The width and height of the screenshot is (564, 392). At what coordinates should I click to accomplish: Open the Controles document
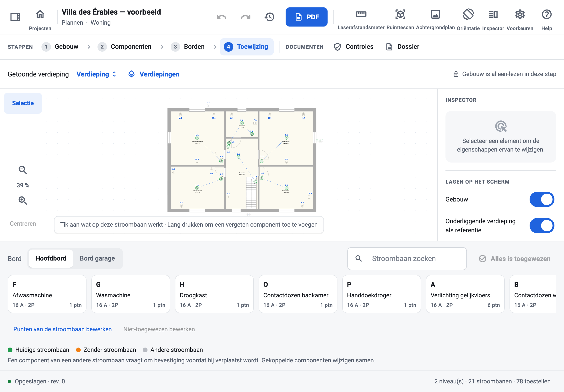click(353, 47)
